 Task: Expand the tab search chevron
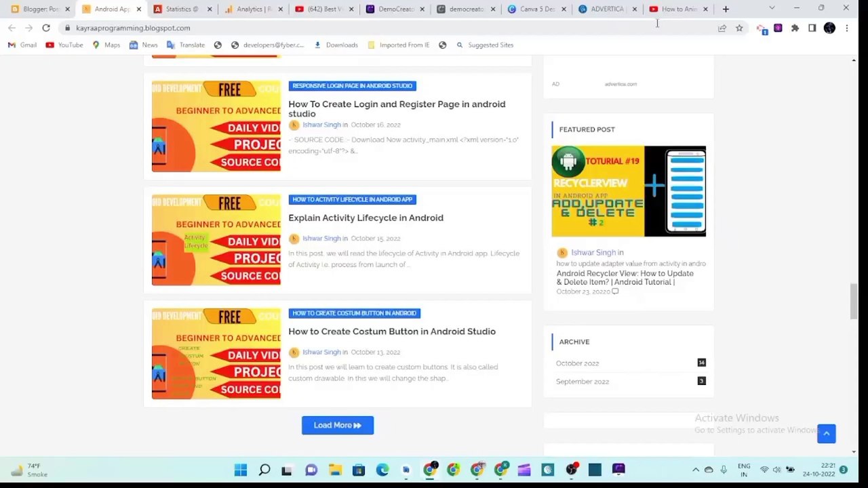pos(772,8)
